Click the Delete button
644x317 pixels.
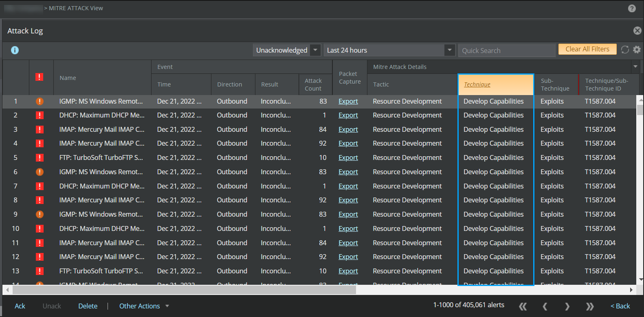coord(88,306)
